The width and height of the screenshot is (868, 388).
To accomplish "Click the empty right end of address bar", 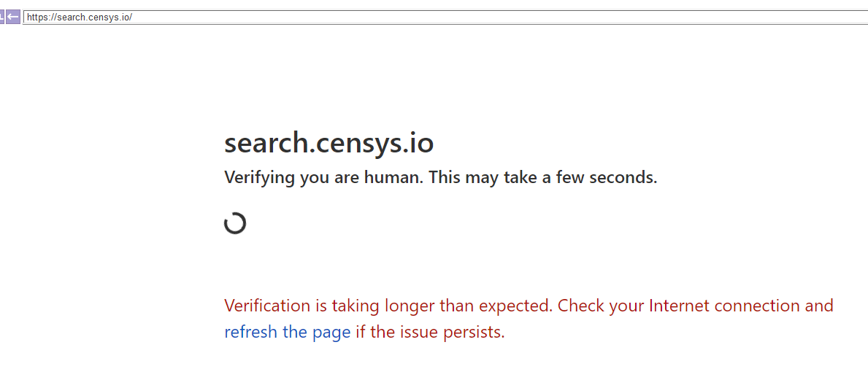I will click(803, 17).
